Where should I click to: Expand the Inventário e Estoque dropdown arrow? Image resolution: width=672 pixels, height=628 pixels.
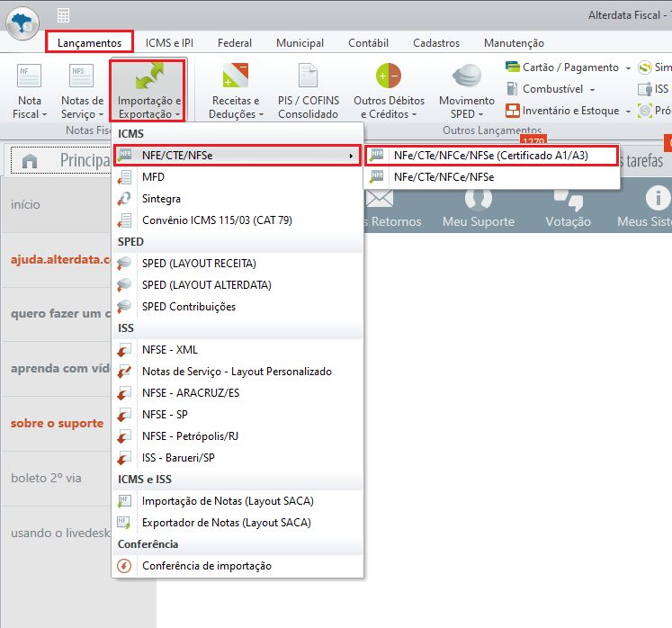[628, 111]
